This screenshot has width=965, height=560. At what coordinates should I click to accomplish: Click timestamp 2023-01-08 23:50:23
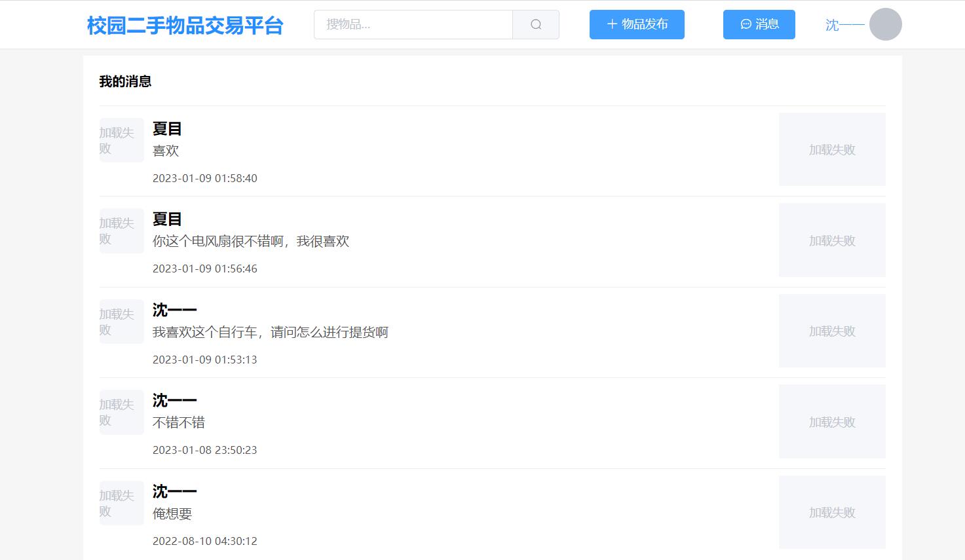click(205, 450)
